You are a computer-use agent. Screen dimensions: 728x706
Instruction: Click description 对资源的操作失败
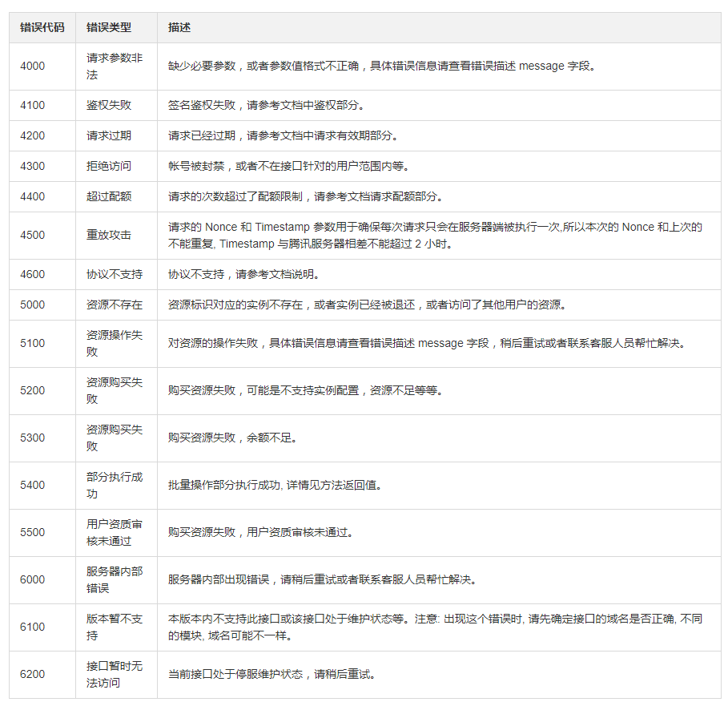click(x=426, y=343)
